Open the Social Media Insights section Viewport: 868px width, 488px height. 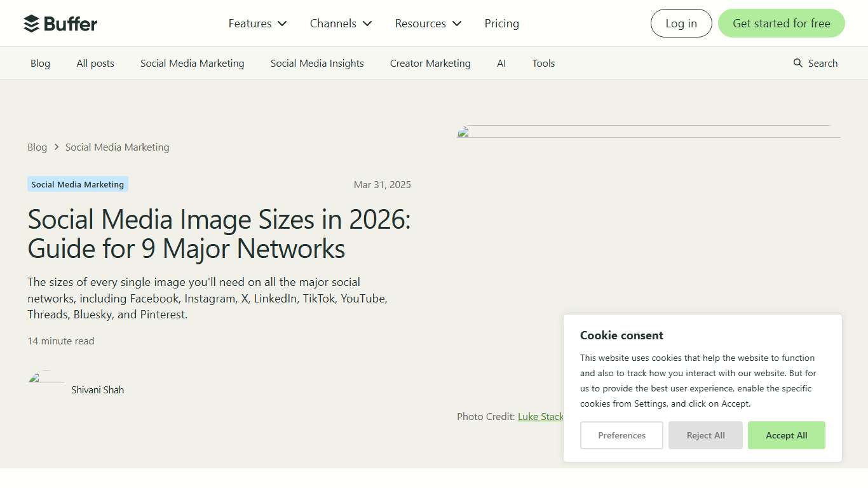(x=316, y=63)
